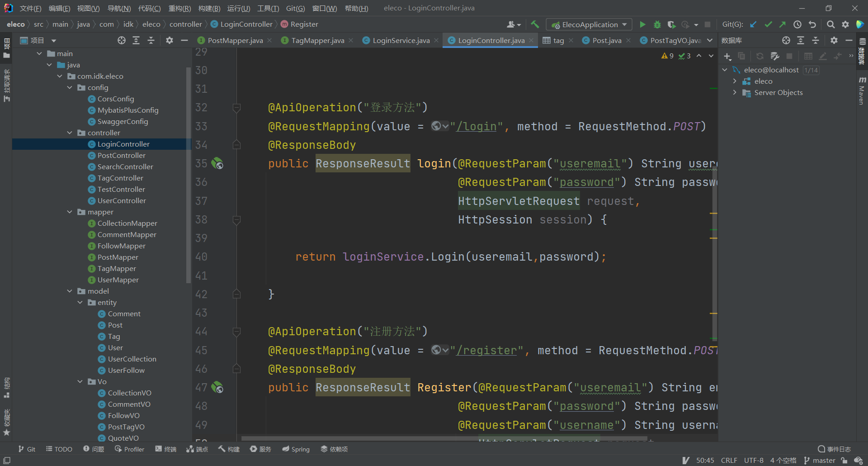Open data source properties wrench icon

(775, 56)
